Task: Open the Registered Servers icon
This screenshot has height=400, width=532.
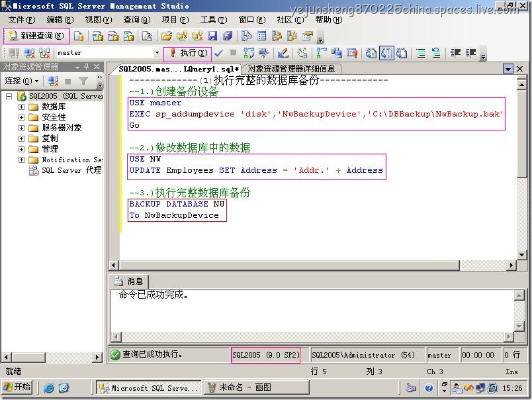Action: (x=246, y=36)
